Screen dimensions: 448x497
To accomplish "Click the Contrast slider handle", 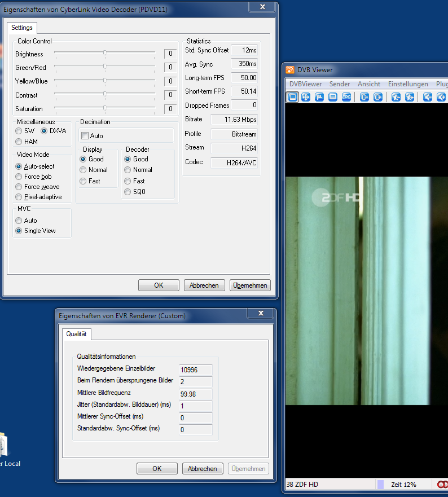I will pos(104,94).
